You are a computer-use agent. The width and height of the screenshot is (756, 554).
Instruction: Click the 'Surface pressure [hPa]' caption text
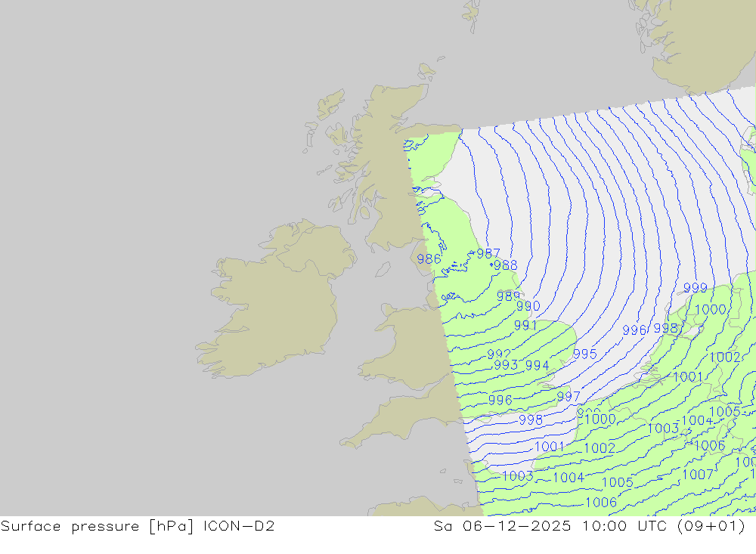(x=97, y=526)
